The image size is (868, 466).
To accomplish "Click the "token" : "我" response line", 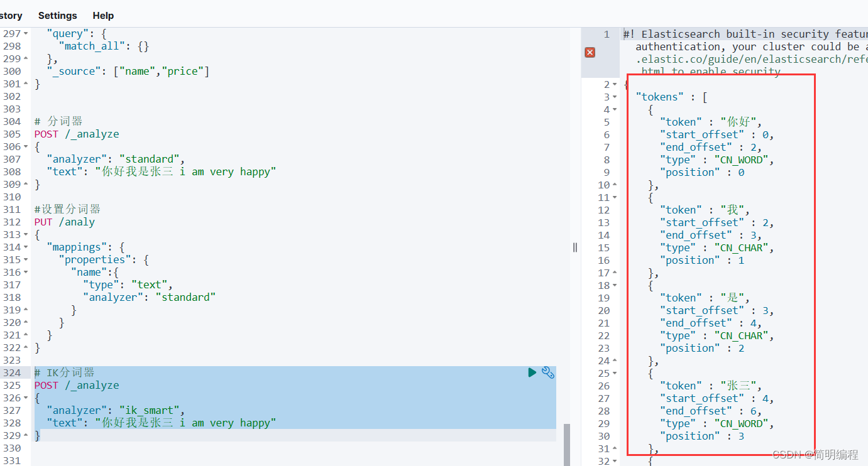I will click(x=705, y=210).
